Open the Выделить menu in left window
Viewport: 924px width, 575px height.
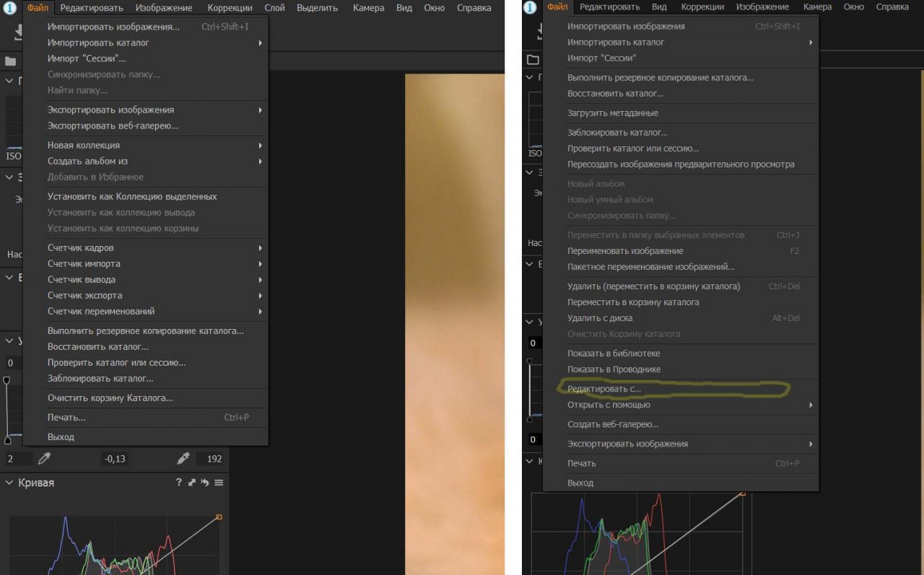pos(318,8)
